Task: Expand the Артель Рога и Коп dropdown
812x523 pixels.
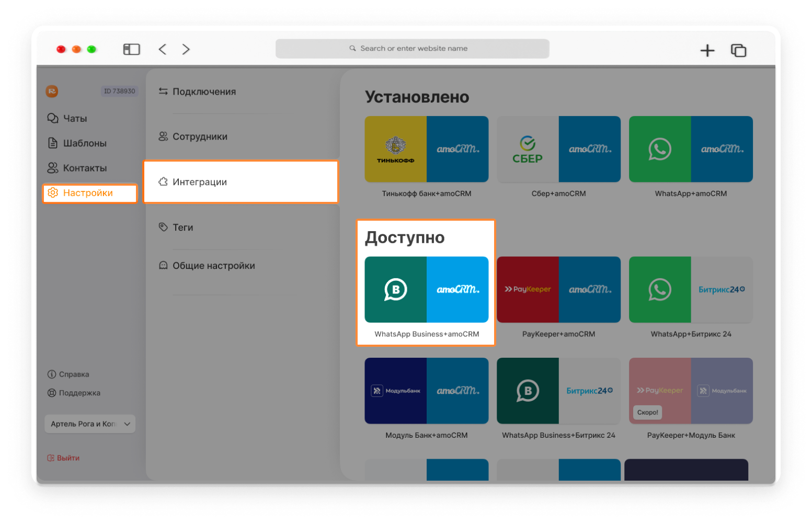Action: (90, 424)
